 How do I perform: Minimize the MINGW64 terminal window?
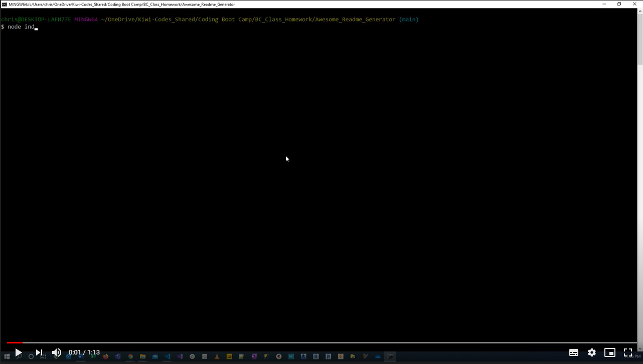604,4
